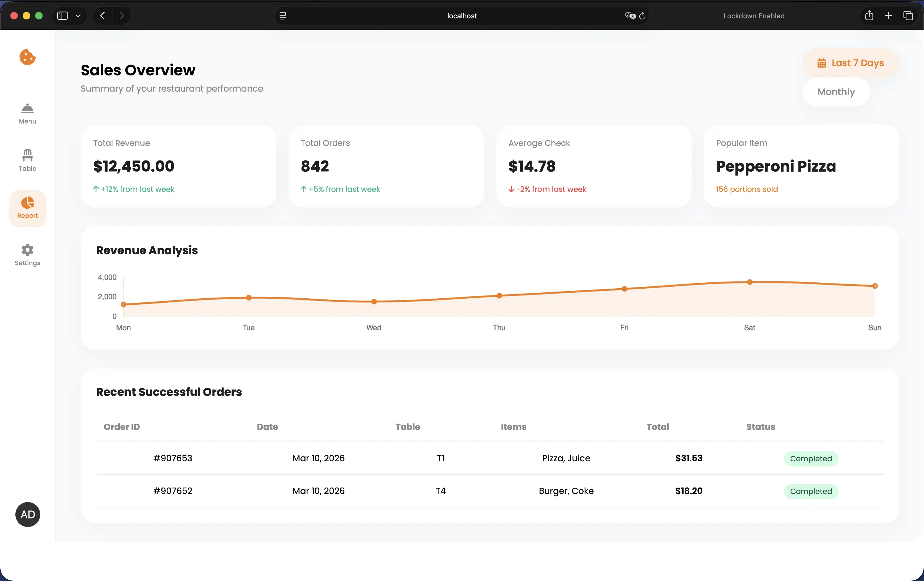Expand the sidebar options dropdown chevron
This screenshot has height=581, width=924.
tap(78, 16)
